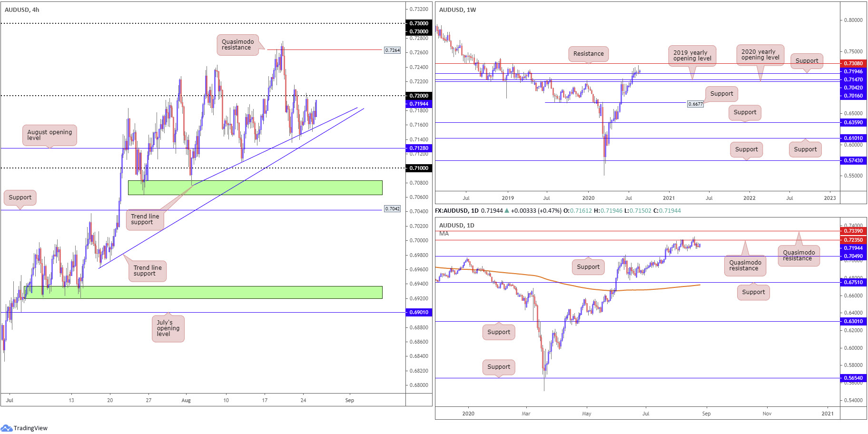Screen dimensions: 868x434
Task: Click the 0.71470 price tag
Action: click(853, 79)
